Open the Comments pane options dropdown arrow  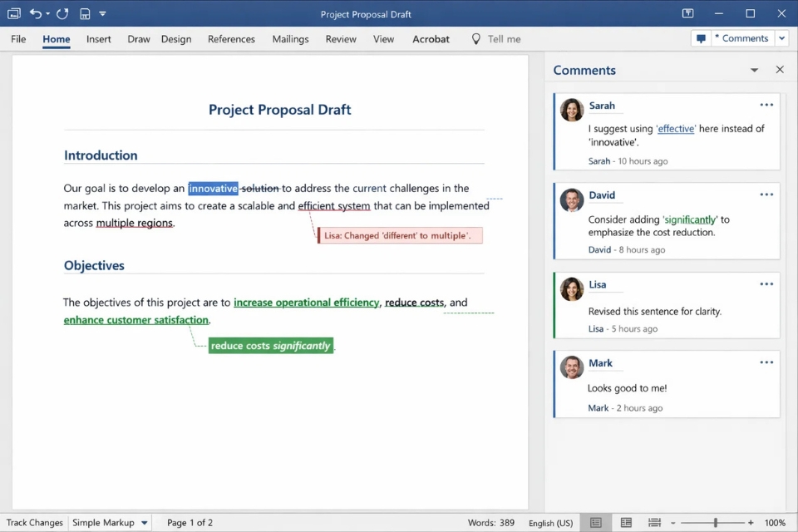(754, 71)
